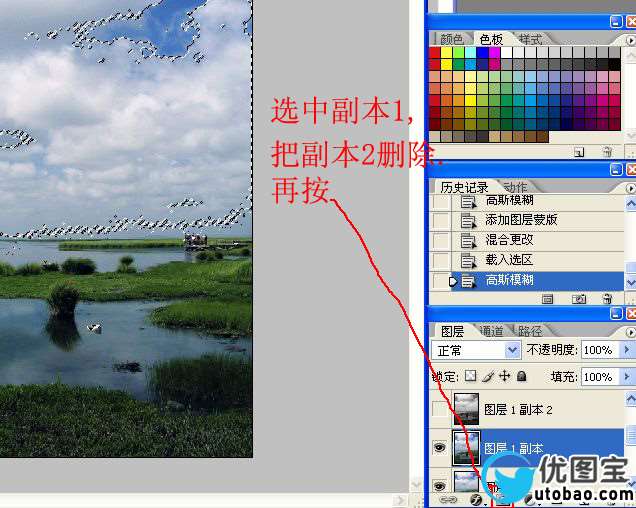Pick the white swatch in Swatches panel
636x508 pixels.
coord(507,53)
